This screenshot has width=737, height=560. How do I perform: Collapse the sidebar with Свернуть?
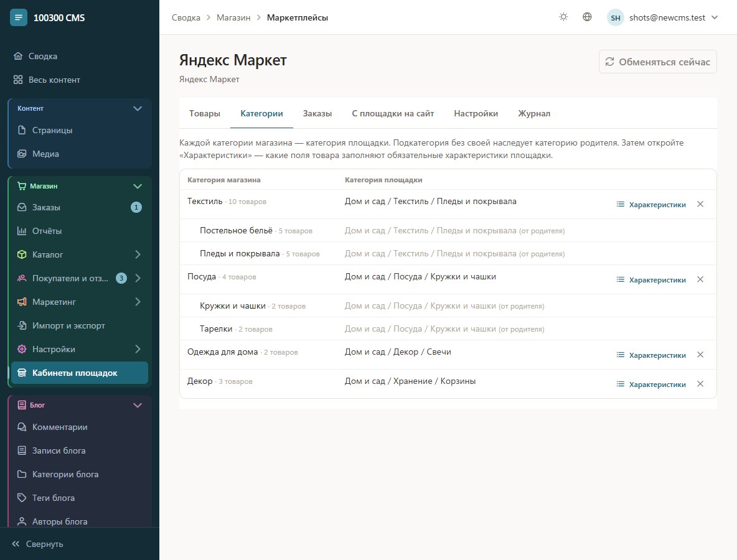click(37, 544)
